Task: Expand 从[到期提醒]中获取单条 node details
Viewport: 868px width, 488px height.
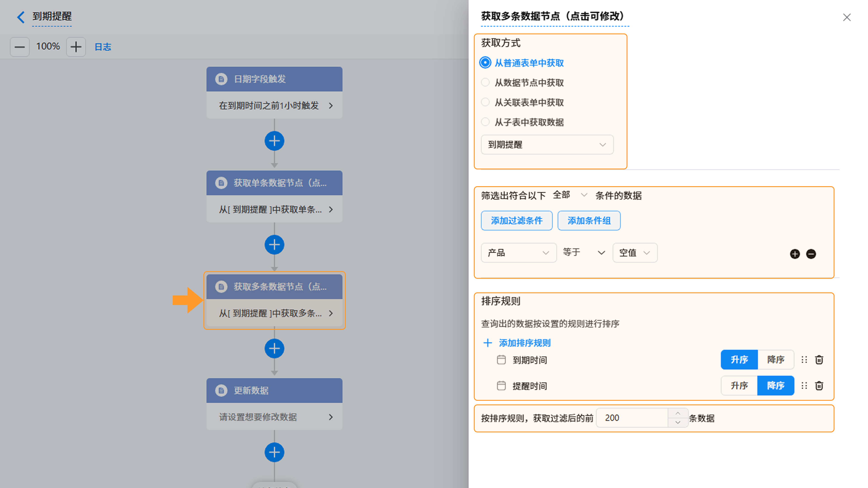Action: 274,209
